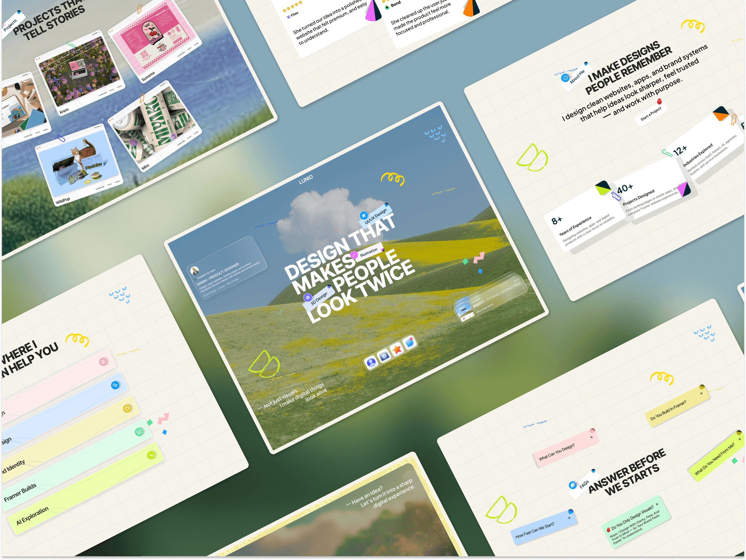Click the blue icon beside FAQs badge
The width and height of the screenshot is (746, 560).
[x=573, y=485]
